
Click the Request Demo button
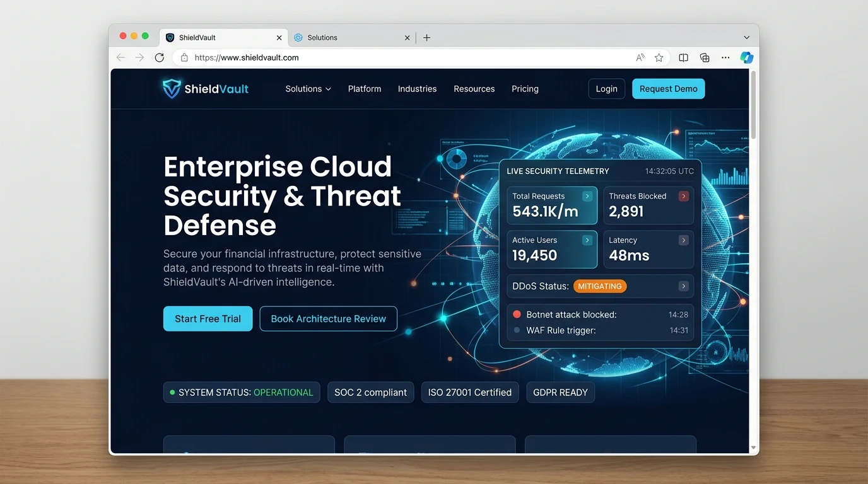[x=669, y=89]
